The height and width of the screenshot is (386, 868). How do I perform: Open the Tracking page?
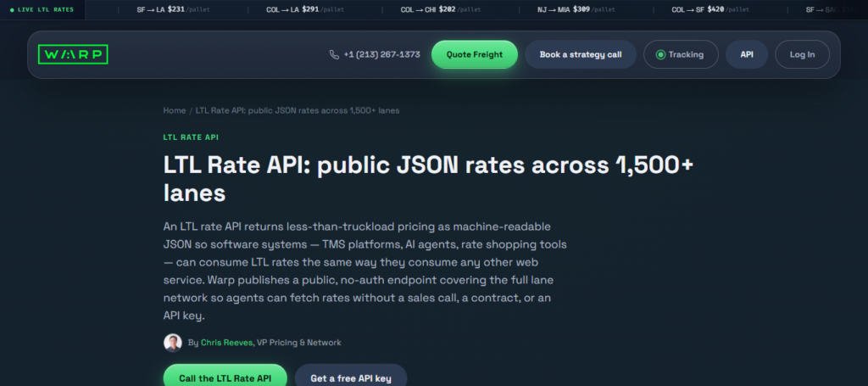[x=681, y=55]
